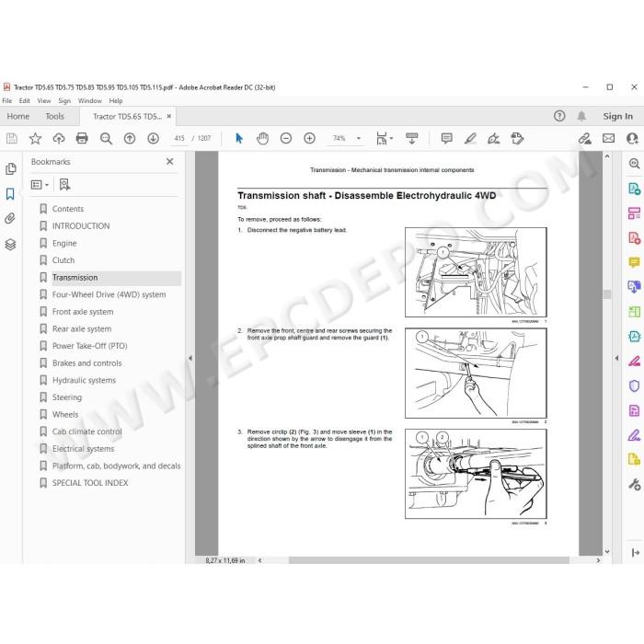Screen dimensions: 644x644
Task: Click vertical scrollbar down arrow
Action: pyautogui.click(x=607, y=552)
